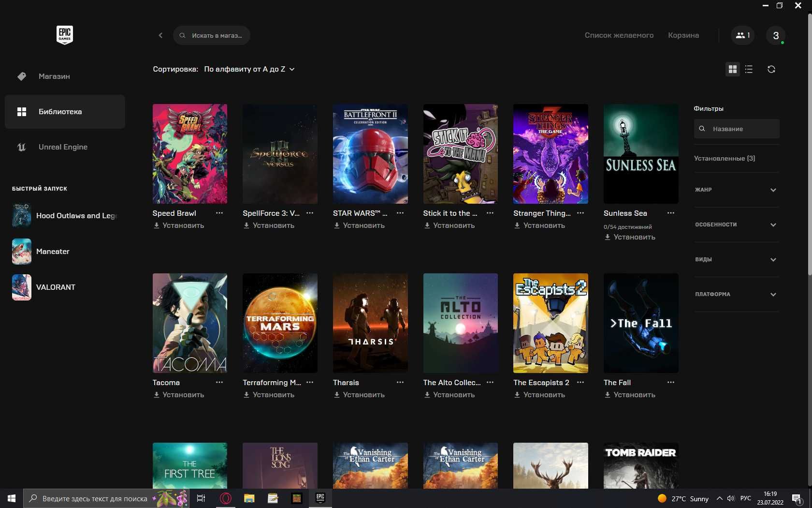Switch to grid view layout
Viewport: 812px width, 508px height.
tap(733, 69)
